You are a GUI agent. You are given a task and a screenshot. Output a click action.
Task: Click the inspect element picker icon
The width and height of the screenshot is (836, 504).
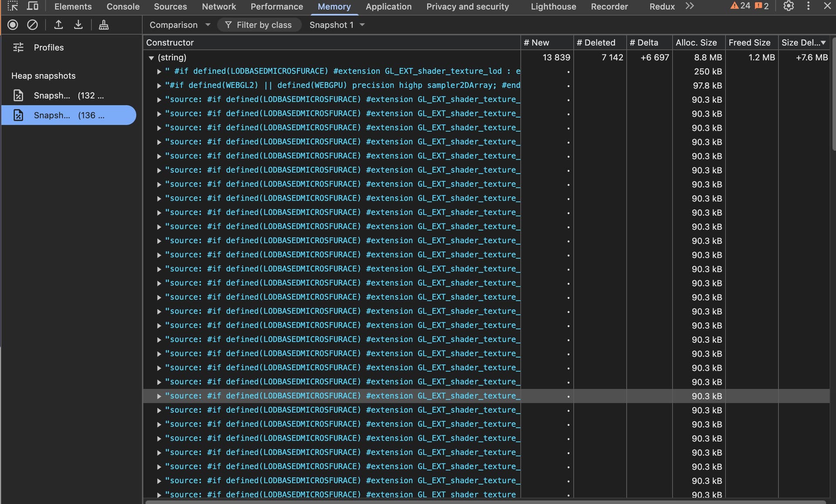pos(13,6)
